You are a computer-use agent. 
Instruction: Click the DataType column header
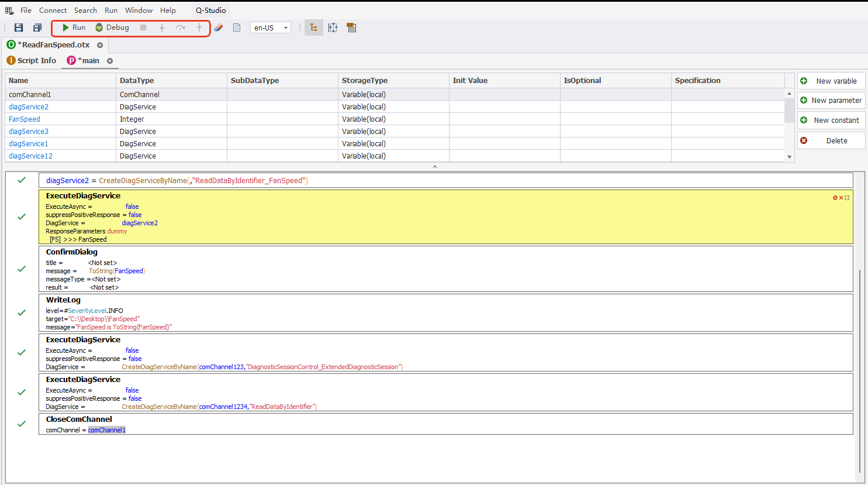point(171,80)
